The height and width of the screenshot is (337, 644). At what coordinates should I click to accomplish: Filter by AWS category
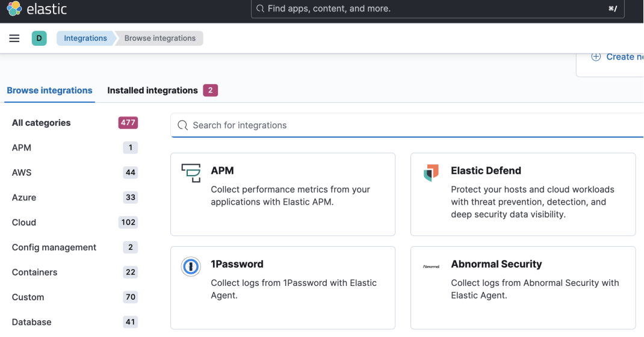coord(22,173)
